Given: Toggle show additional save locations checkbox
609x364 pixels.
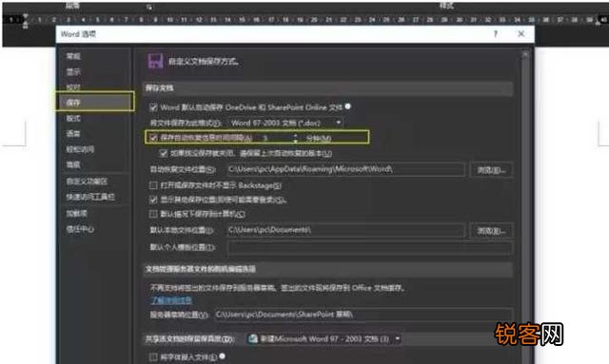Looking at the screenshot, I should (x=153, y=200).
